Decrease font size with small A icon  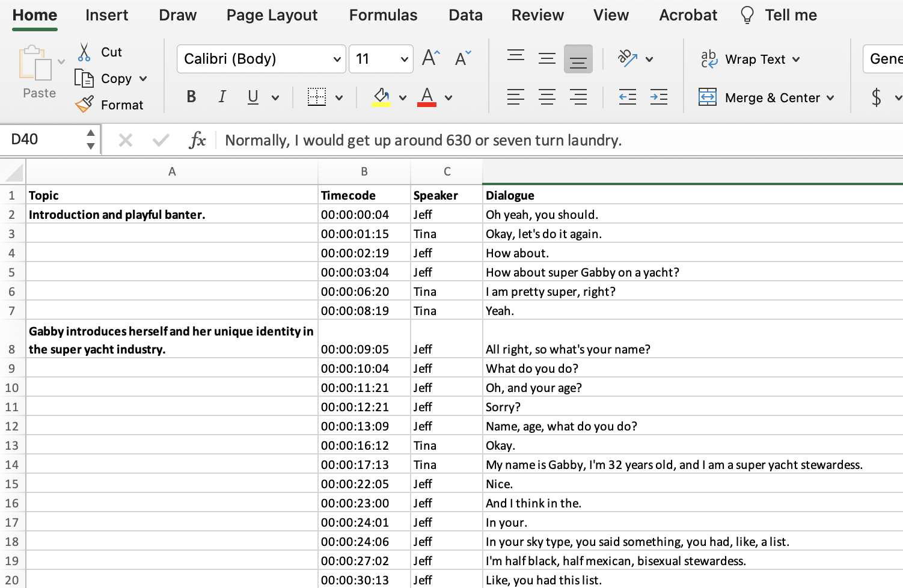click(x=463, y=58)
